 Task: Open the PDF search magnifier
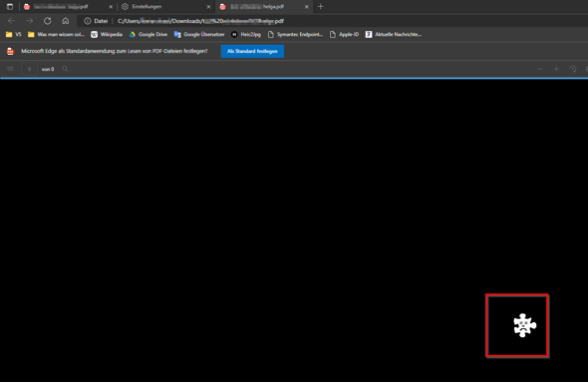click(65, 69)
